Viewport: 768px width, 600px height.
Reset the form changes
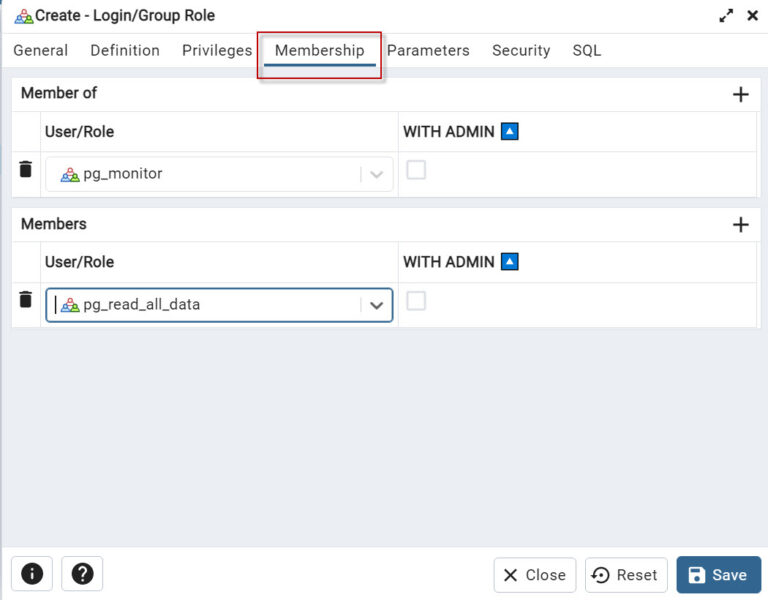click(626, 575)
